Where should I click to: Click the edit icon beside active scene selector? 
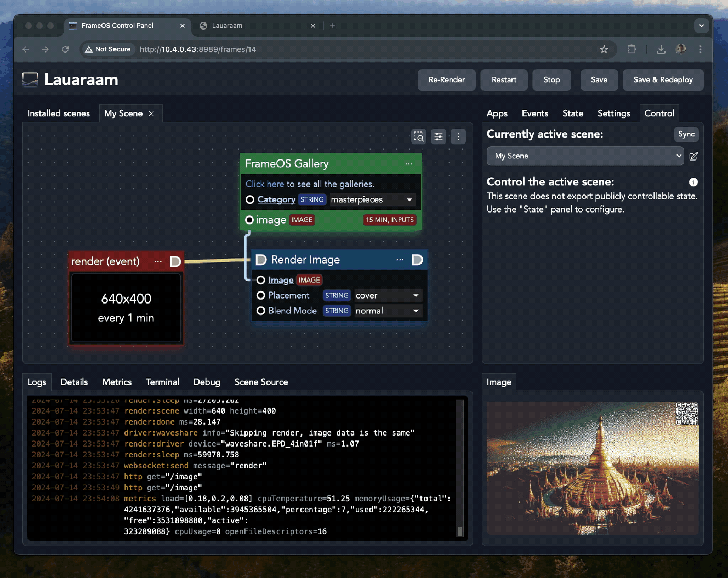693,156
